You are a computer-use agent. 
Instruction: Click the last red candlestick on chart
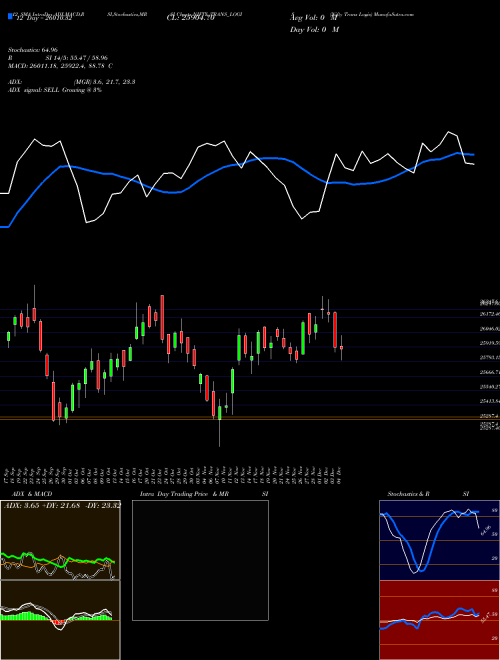tap(341, 348)
